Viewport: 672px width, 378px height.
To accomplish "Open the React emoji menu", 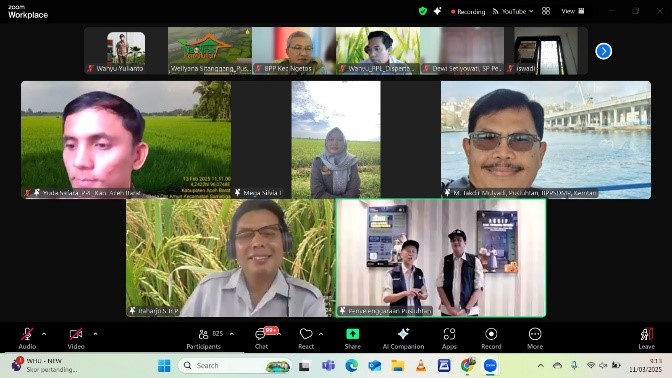I will [306, 338].
